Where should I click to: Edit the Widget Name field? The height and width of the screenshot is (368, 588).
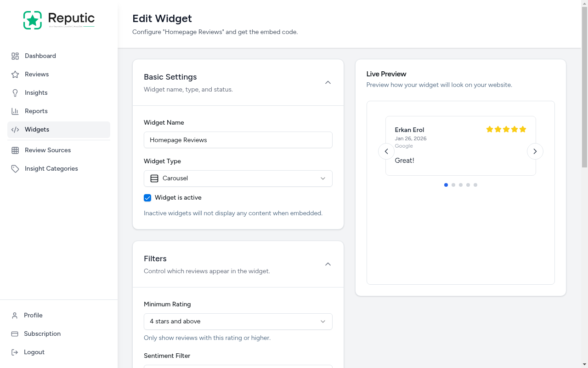[x=238, y=140]
